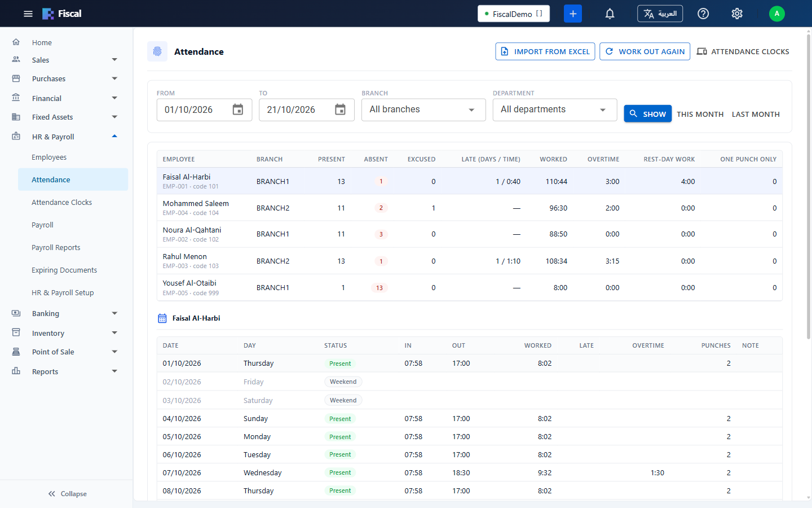
Task: Click Import from Excel button
Action: point(545,51)
